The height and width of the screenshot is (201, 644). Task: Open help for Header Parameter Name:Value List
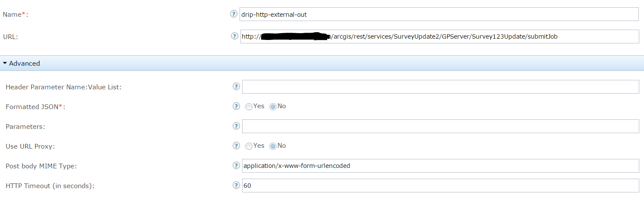[x=236, y=87]
